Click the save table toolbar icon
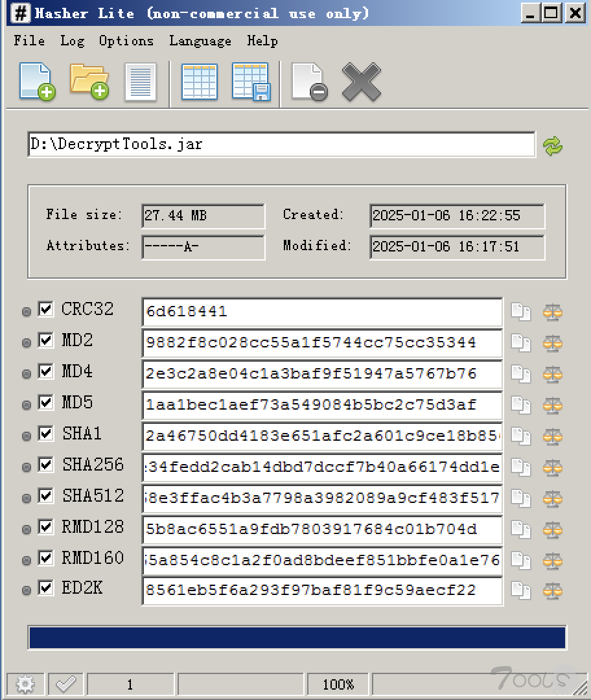The height and width of the screenshot is (700, 591). pyautogui.click(x=251, y=82)
